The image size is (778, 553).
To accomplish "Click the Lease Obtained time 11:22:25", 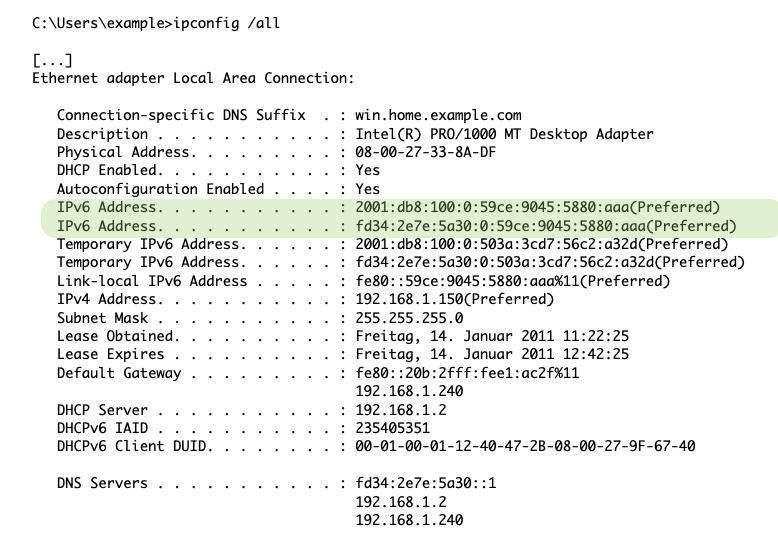I will click(x=596, y=336).
